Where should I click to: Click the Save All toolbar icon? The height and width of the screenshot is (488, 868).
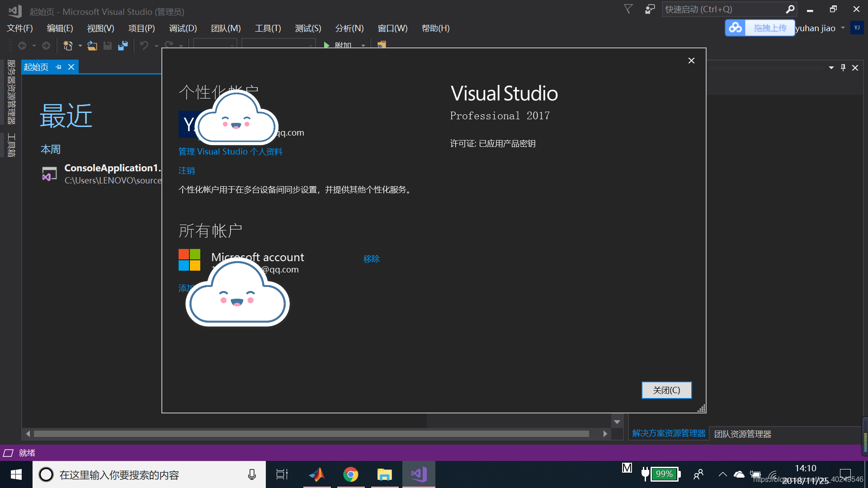[x=123, y=46]
